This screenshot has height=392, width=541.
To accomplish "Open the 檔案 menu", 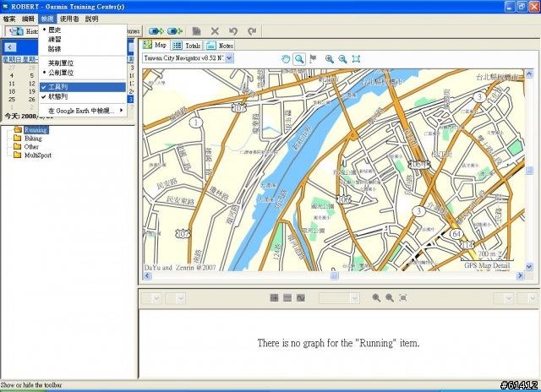I will click(9, 19).
